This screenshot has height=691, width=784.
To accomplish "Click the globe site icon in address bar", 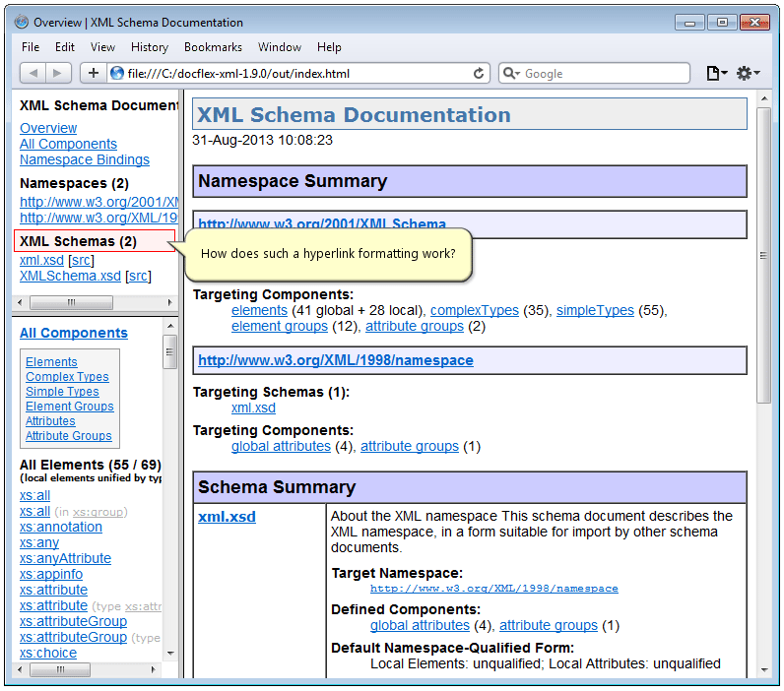I will point(117,73).
